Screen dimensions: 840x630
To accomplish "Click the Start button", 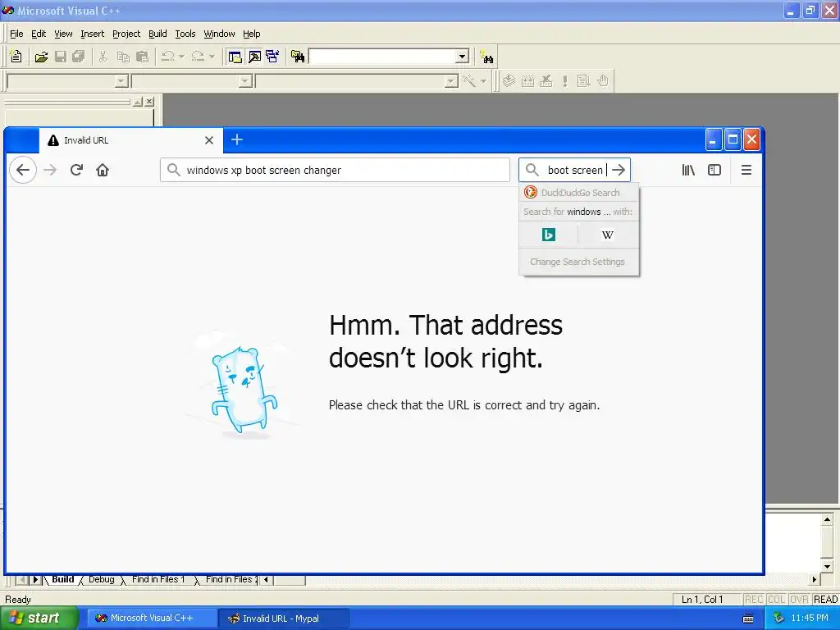I will [x=39, y=619].
